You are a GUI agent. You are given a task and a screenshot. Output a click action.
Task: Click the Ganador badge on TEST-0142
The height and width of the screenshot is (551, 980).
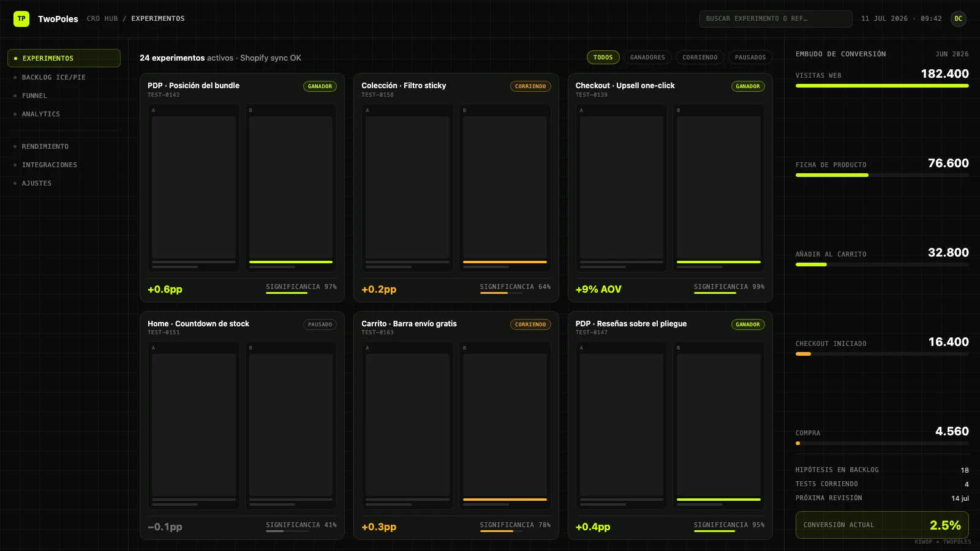point(320,86)
